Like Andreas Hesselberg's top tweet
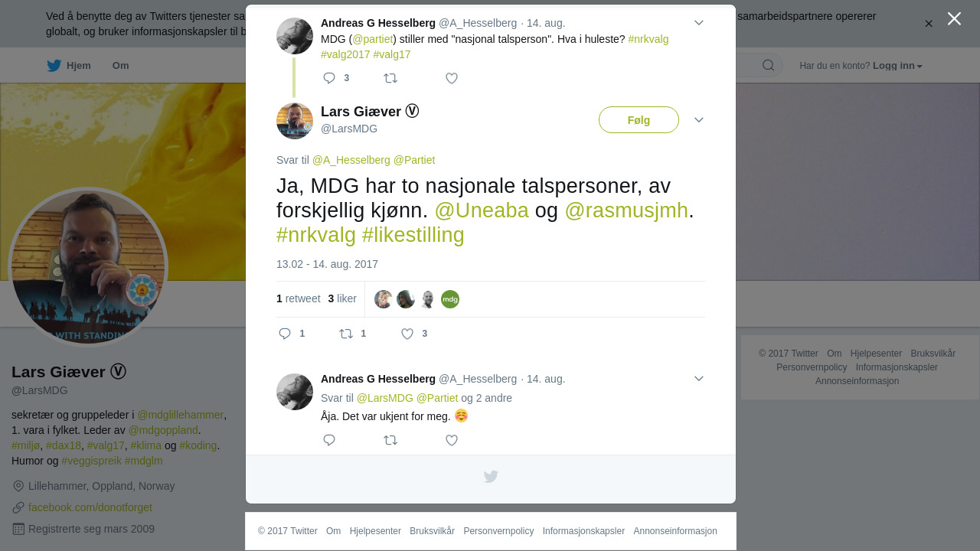Image resolution: width=980 pixels, height=551 pixels. 452,78
